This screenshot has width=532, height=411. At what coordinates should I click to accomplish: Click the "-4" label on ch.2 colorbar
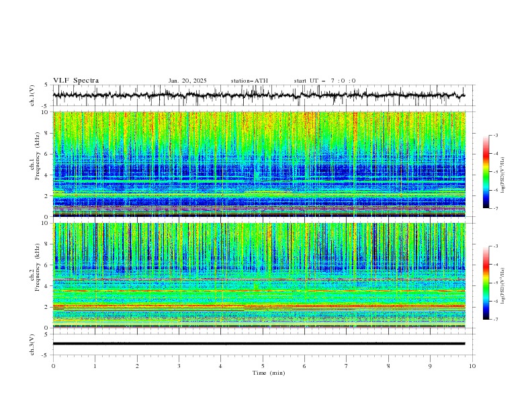point(496,265)
